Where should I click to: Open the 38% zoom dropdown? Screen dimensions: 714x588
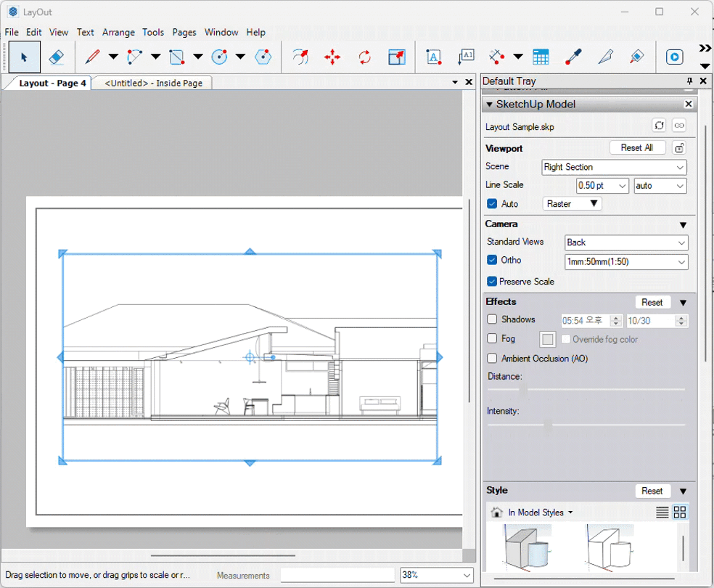click(x=437, y=575)
